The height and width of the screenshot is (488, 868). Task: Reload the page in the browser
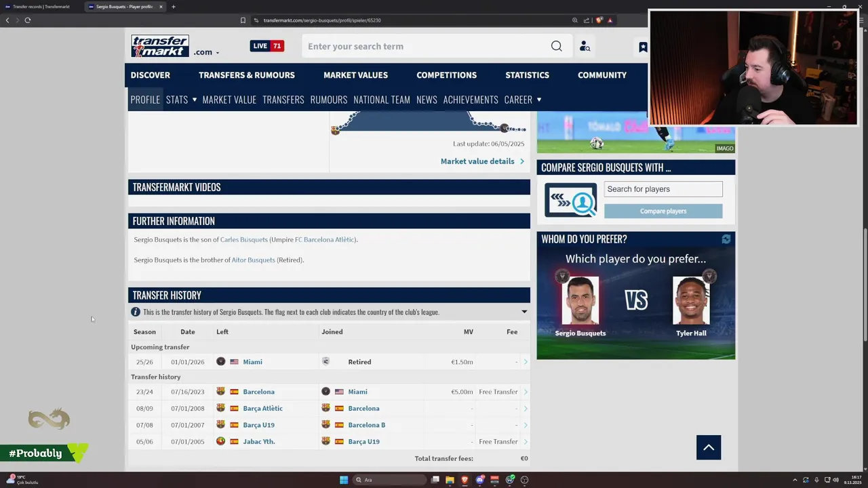[x=28, y=20]
